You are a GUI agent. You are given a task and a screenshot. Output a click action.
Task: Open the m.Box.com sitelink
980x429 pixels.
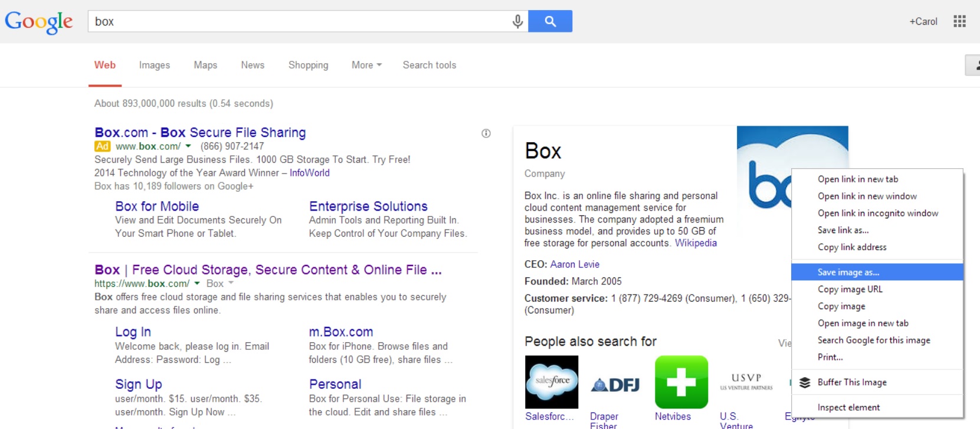click(x=341, y=332)
